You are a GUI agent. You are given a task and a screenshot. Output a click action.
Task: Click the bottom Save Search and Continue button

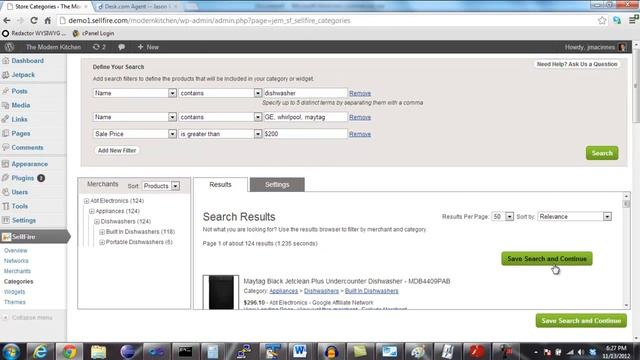581,321
